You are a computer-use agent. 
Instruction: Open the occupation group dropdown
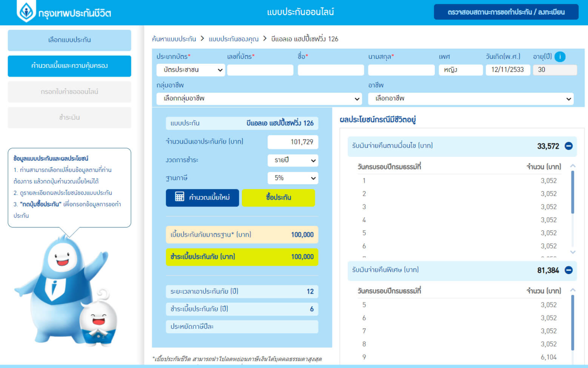259,99
